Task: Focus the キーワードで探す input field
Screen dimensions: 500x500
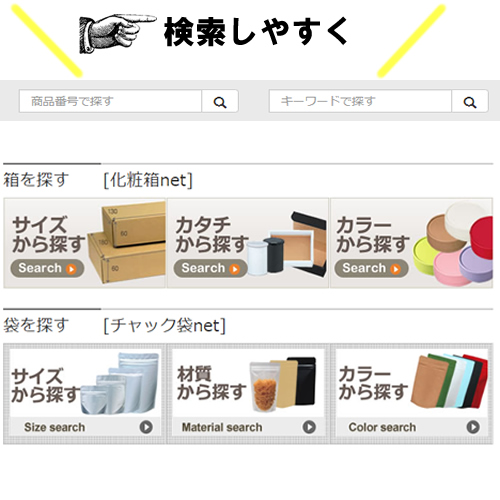Action: click(x=360, y=101)
